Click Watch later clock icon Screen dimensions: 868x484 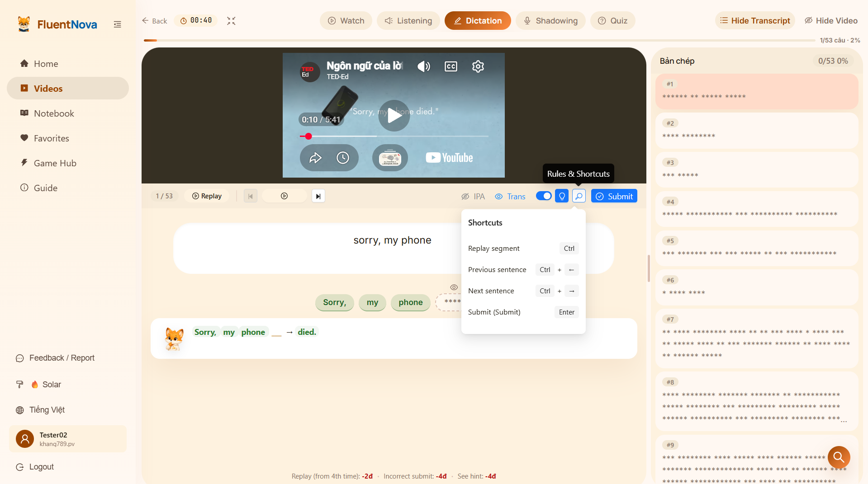(343, 158)
